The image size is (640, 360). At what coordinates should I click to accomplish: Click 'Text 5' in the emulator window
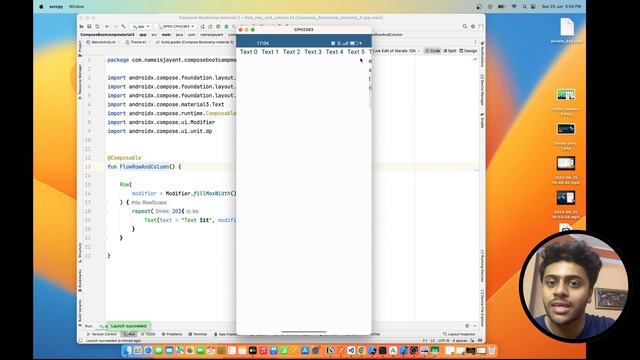click(x=356, y=52)
